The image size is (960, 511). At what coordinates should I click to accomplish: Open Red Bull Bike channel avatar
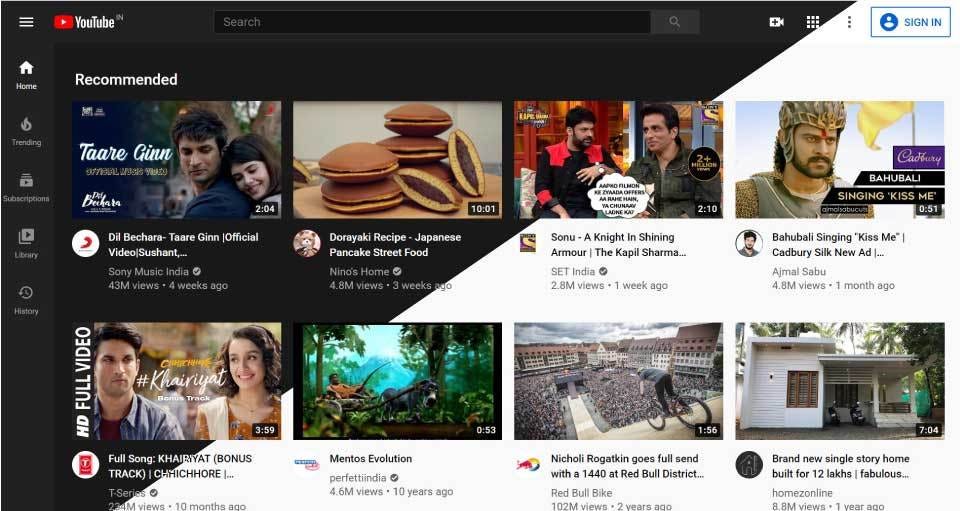[528, 465]
